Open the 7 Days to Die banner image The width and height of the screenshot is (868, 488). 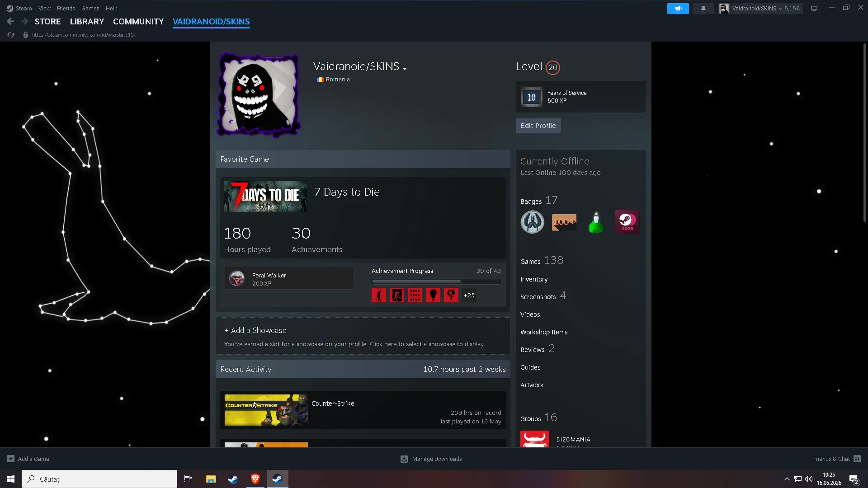coord(265,197)
